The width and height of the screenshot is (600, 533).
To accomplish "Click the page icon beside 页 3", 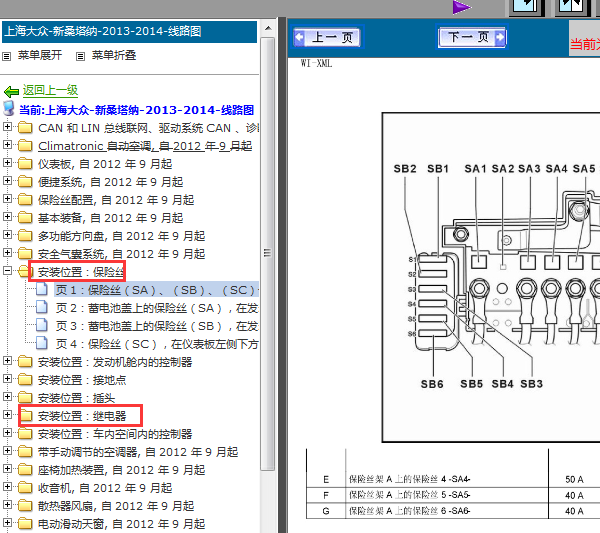I will (42, 325).
